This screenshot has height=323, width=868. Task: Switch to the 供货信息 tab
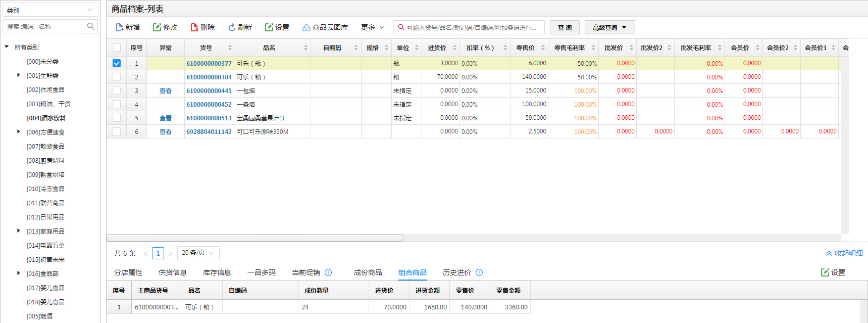click(173, 272)
